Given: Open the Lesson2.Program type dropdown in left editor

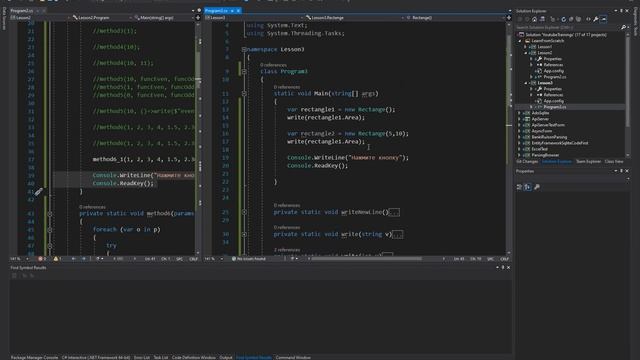Looking at the screenshot, I should click(x=101, y=18).
